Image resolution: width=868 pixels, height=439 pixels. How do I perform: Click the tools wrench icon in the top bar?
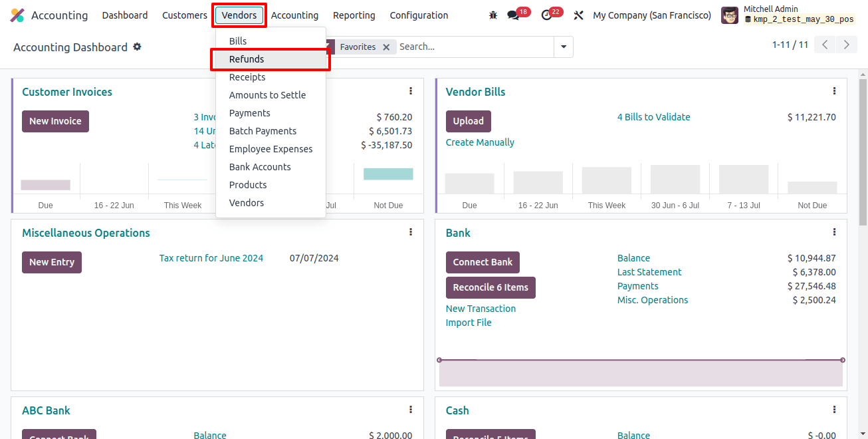pyautogui.click(x=578, y=15)
